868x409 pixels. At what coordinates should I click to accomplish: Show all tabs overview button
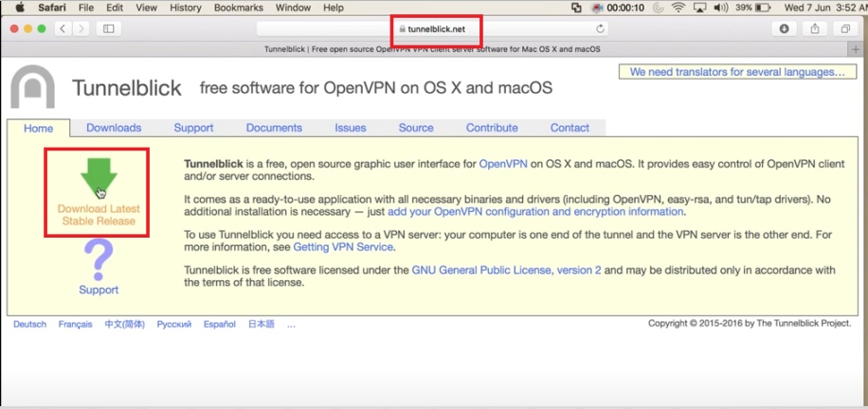pyautogui.click(x=846, y=28)
